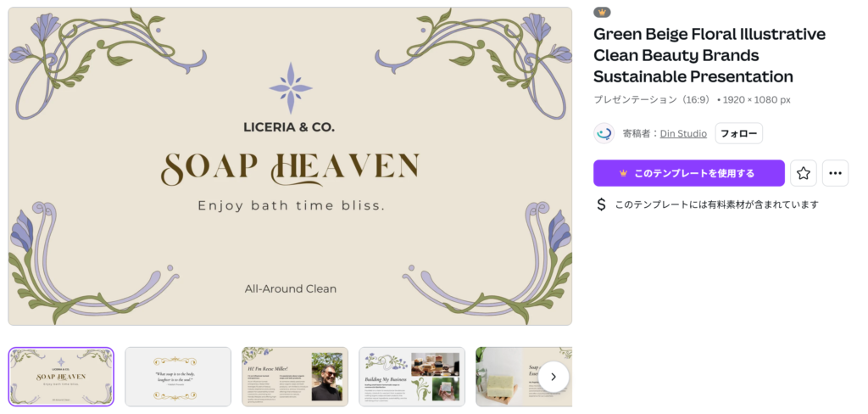Click the LICERIA & CO. text in the preview
The image size is (868, 414).
290,127
